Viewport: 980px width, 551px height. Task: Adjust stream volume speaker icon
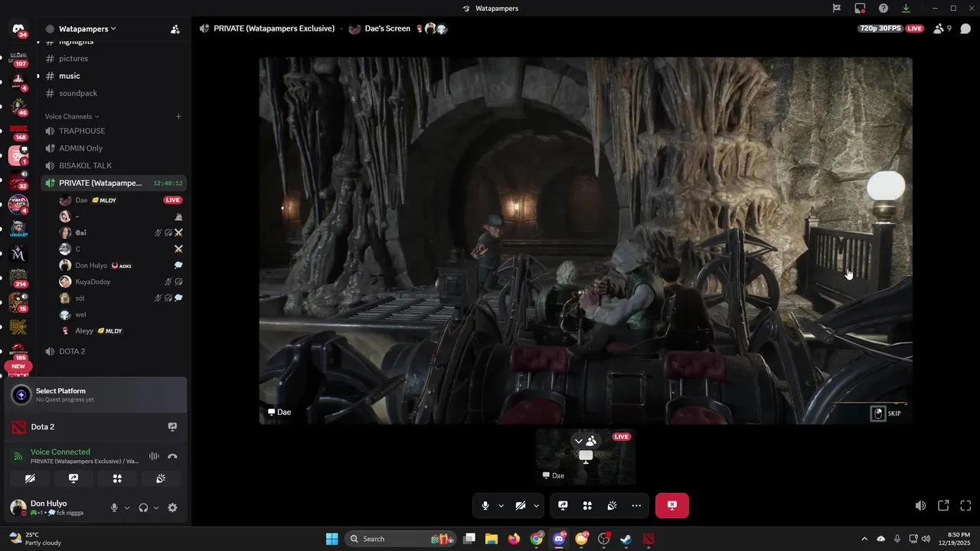pos(920,506)
